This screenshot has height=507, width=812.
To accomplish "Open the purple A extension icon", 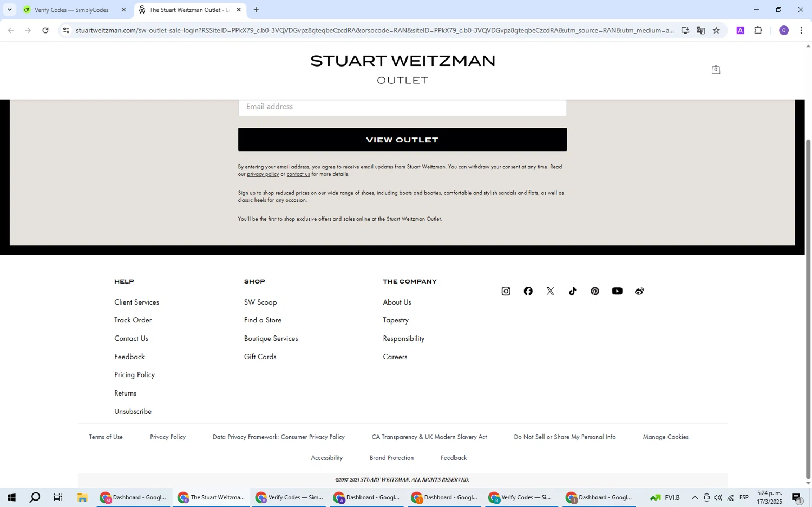I will click(741, 30).
